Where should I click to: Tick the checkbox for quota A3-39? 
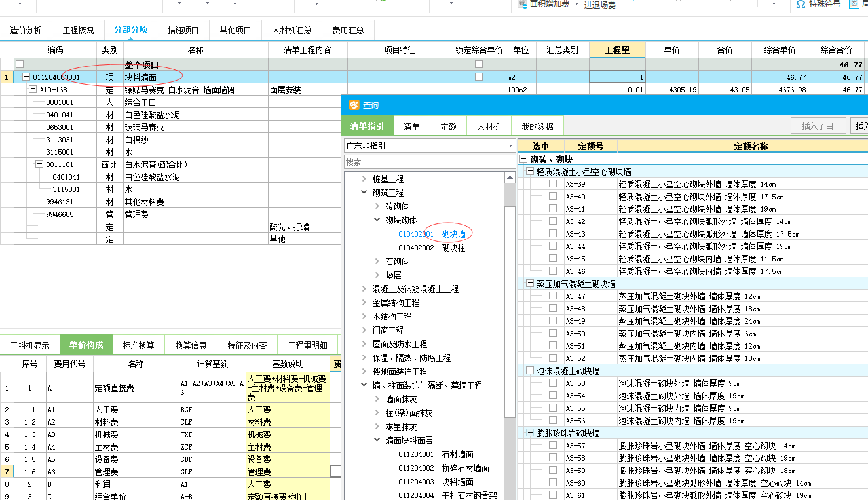click(553, 183)
